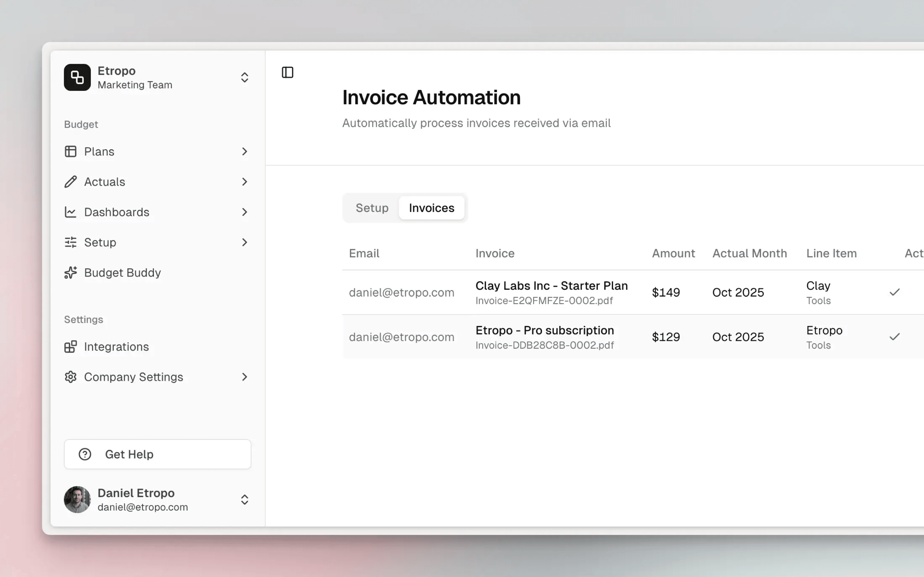Expand the Plans sidebar chevron
The width and height of the screenshot is (924, 577).
(244, 151)
